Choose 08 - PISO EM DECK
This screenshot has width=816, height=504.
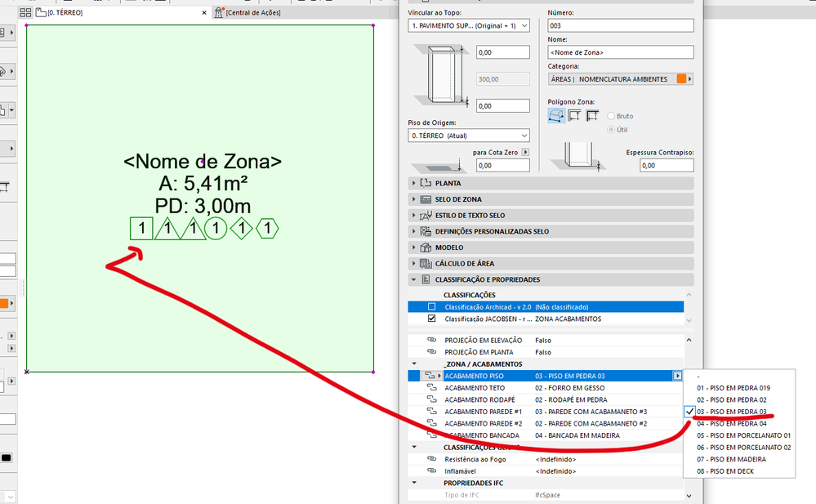(725, 471)
